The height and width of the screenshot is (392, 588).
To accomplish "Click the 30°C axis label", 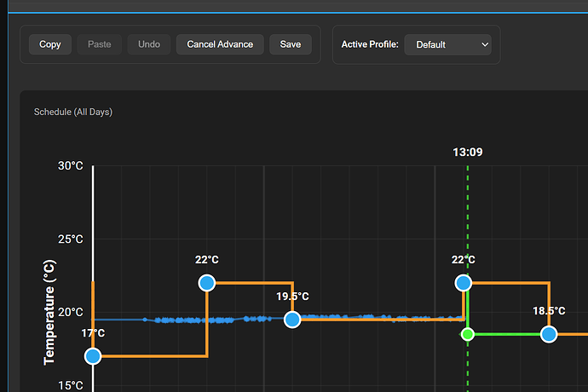I will (71, 165).
